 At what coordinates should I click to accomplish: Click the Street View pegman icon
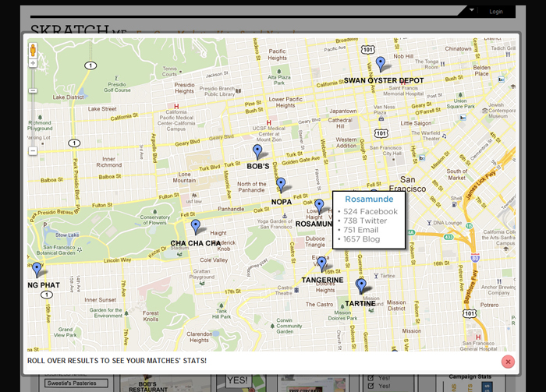tap(33, 50)
